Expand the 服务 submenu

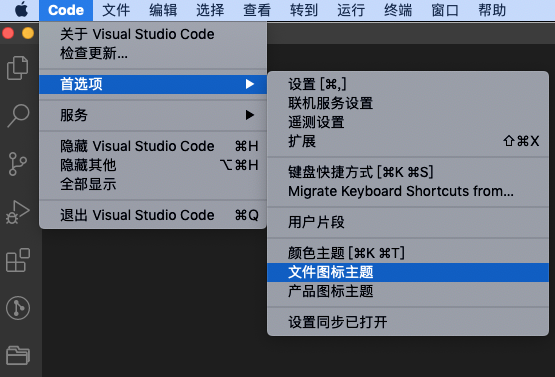coord(153,115)
